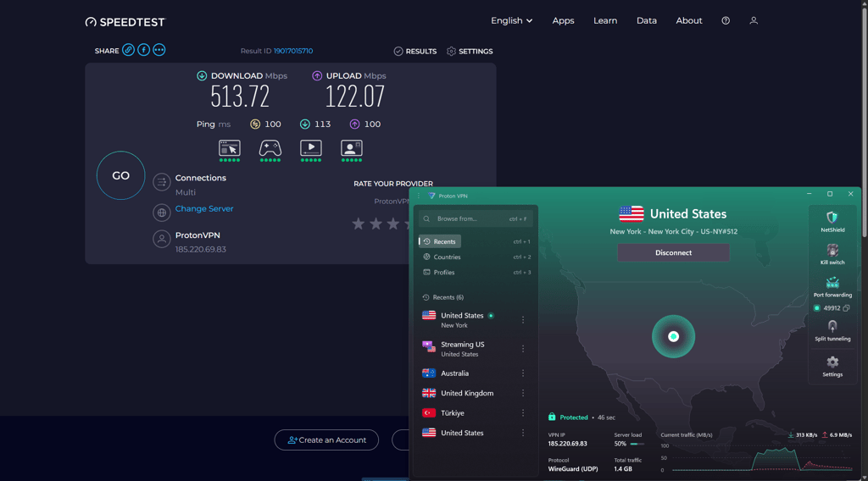Viewport: 868px width, 481px height.
Task: Open Split tunneling in Proton VPN
Action: tap(832, 330)
